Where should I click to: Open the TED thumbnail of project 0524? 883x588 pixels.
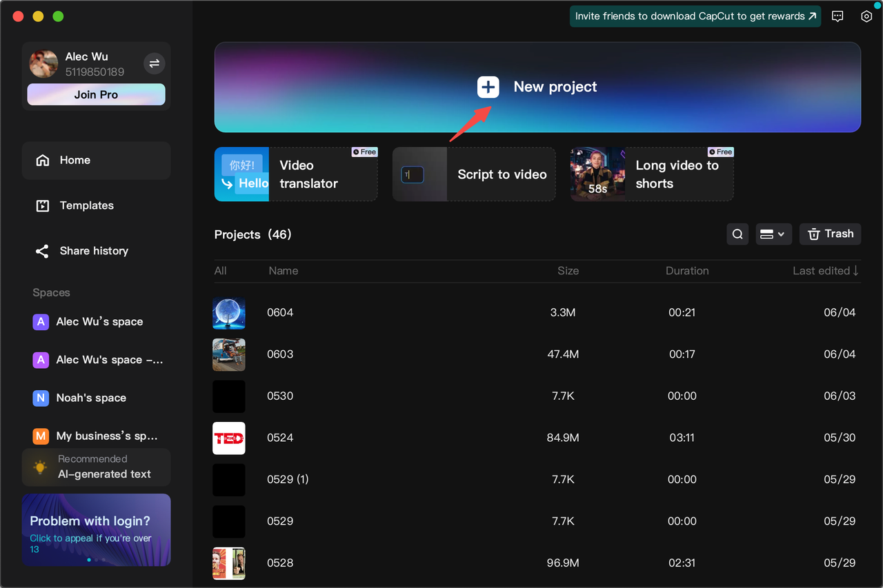click(x=229, y=438)
